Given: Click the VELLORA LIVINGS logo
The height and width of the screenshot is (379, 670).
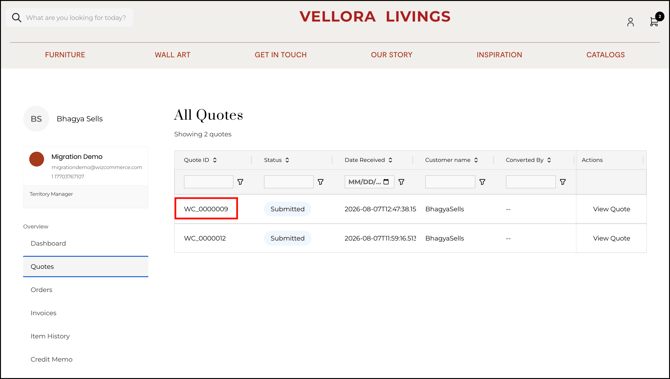Looking at the screenshot, I should [x=375, y=17].
